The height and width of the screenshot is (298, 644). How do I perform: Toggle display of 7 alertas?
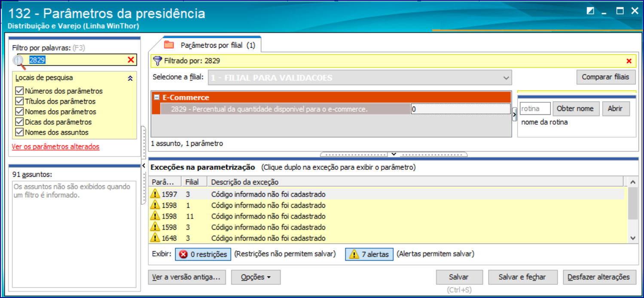click(x=369, y=254)
